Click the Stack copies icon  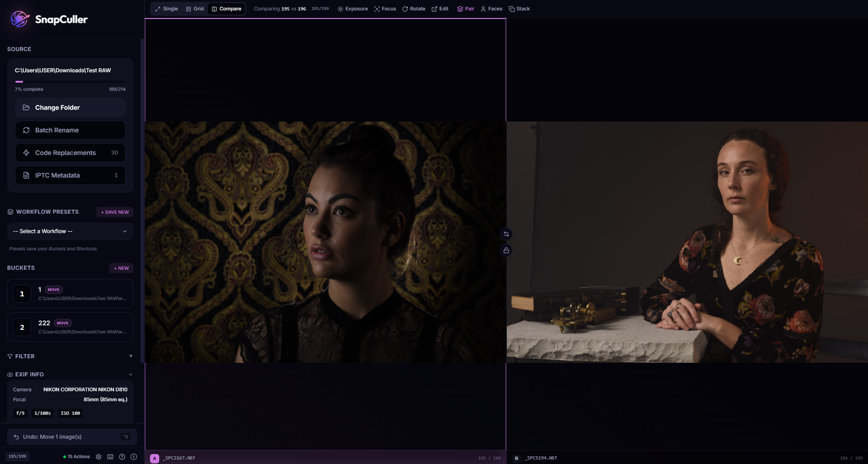click(512, 9)
